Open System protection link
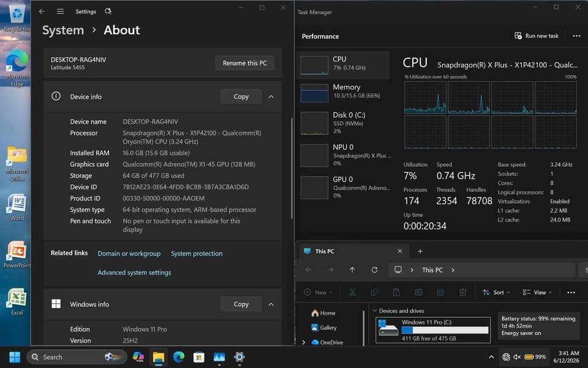 click(197, 253)
